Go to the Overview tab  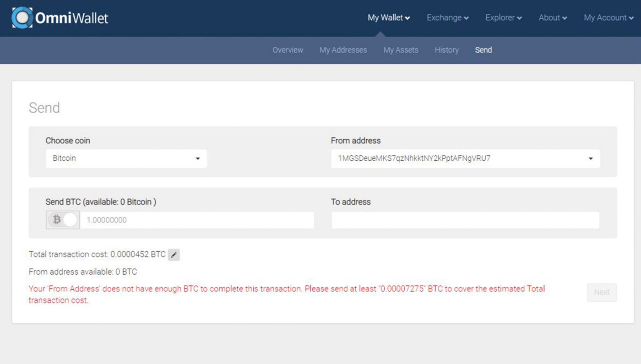[x=288, y=50]
